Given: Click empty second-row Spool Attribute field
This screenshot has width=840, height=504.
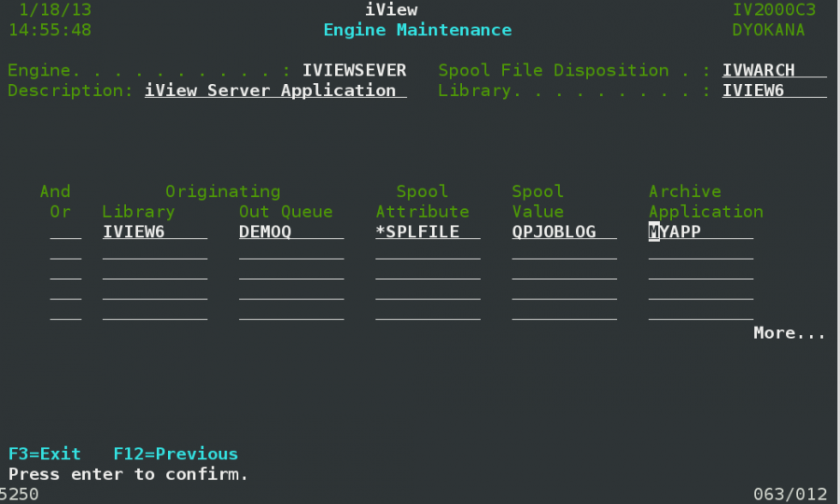Looking at the screenshot, I should pyautogui.click(x=427, y=253).
